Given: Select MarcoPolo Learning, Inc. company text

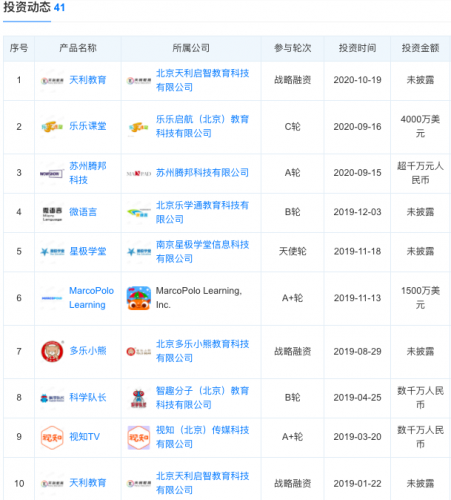Looking at the screenshot, I should [199, 298].
